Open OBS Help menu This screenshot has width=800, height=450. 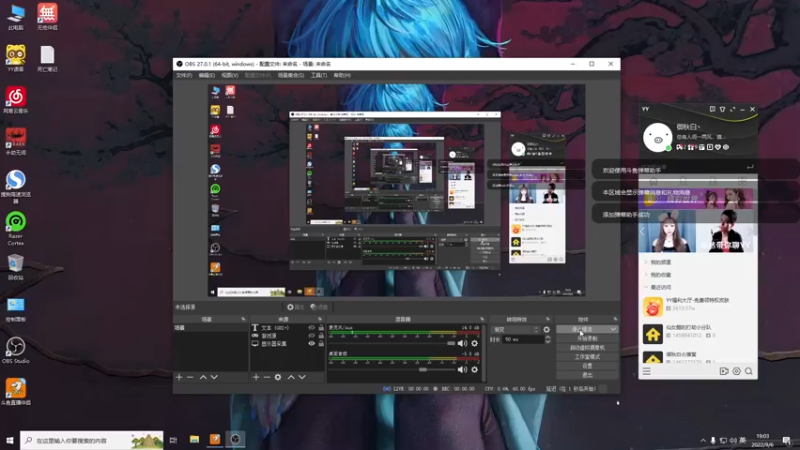(342, 76)
